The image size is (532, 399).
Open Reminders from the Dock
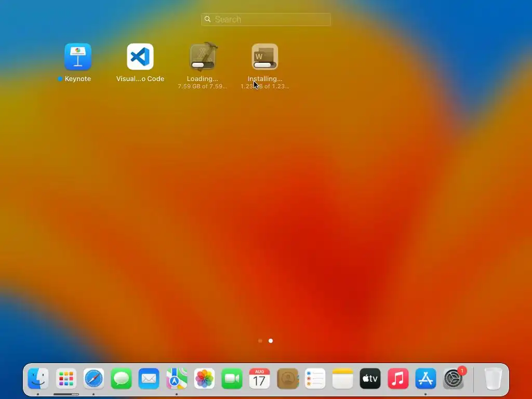pyautogui.click(x=315, y=378)
